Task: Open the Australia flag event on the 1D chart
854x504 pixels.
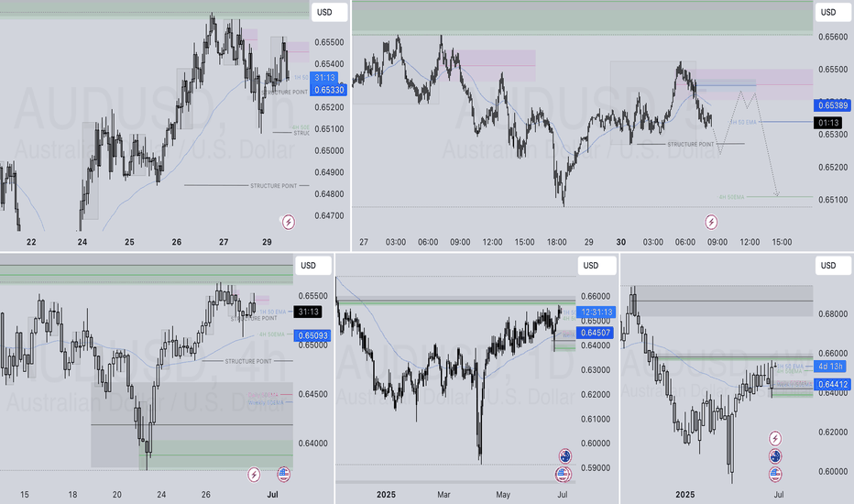Action: (564, 456)
